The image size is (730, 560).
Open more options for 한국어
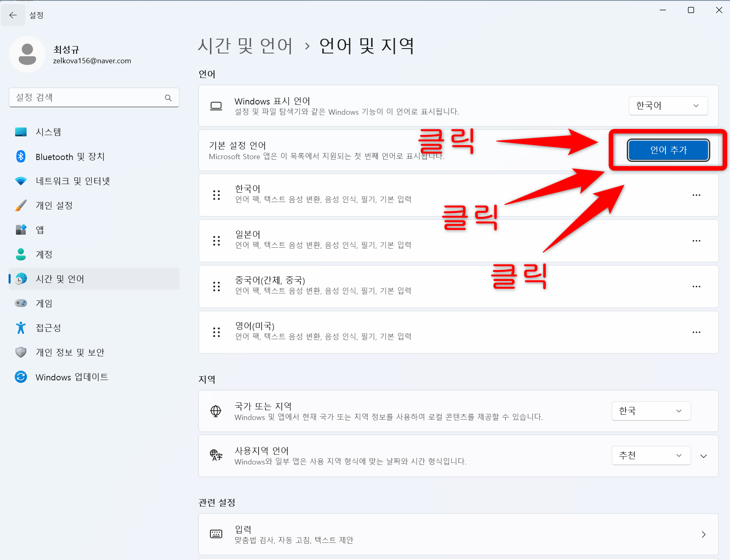(697, 195)
